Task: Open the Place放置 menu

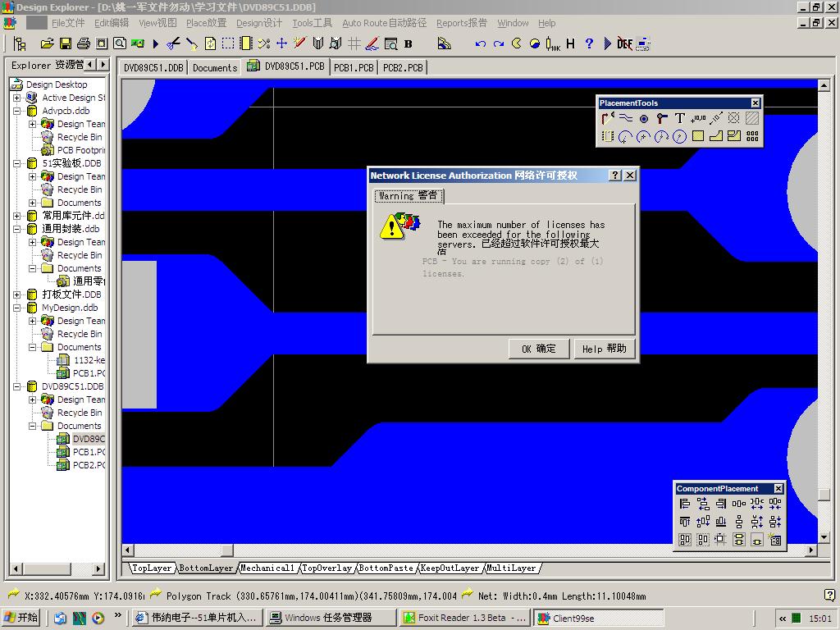Action: point(206,23)
